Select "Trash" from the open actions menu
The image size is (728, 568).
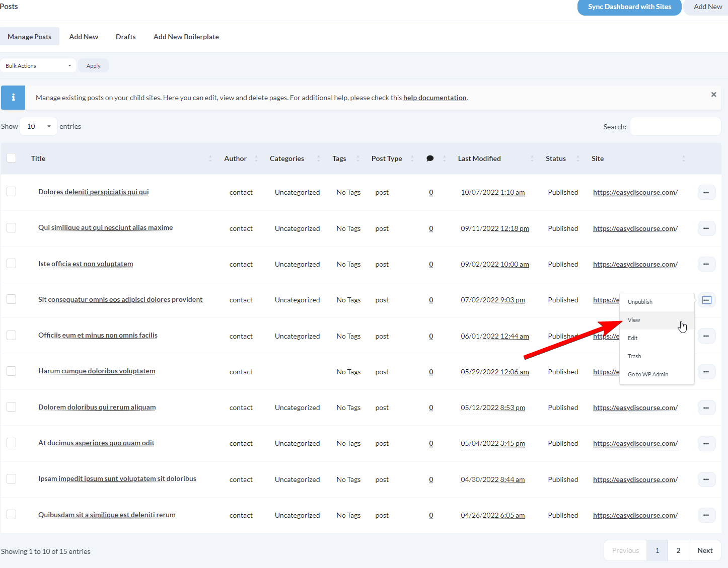click(634, 356)
